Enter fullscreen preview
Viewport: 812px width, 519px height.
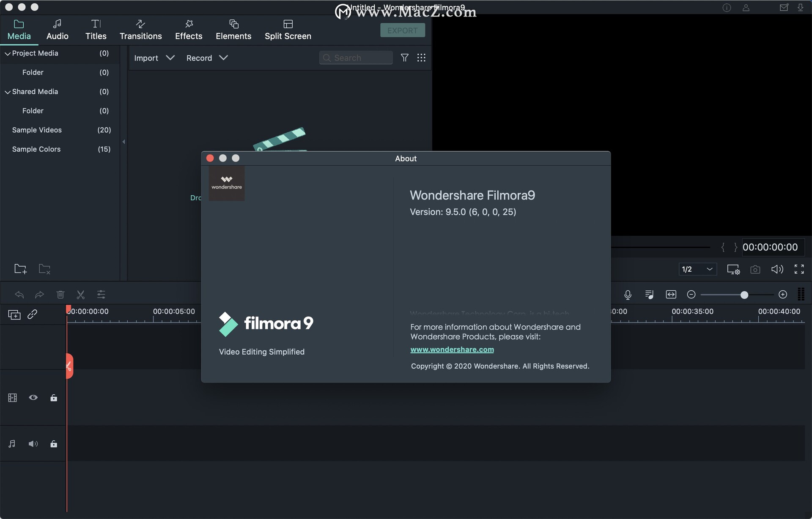799,269
